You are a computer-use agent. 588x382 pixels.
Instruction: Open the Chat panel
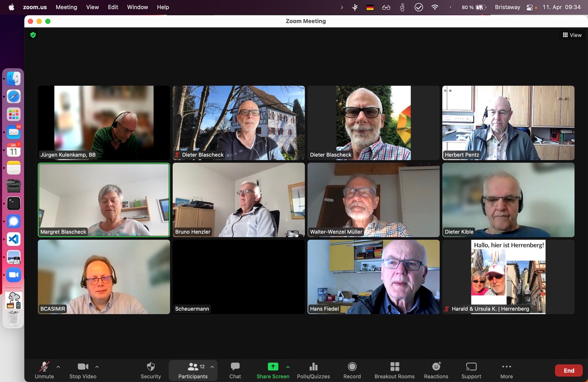click(x=235, y=367)
